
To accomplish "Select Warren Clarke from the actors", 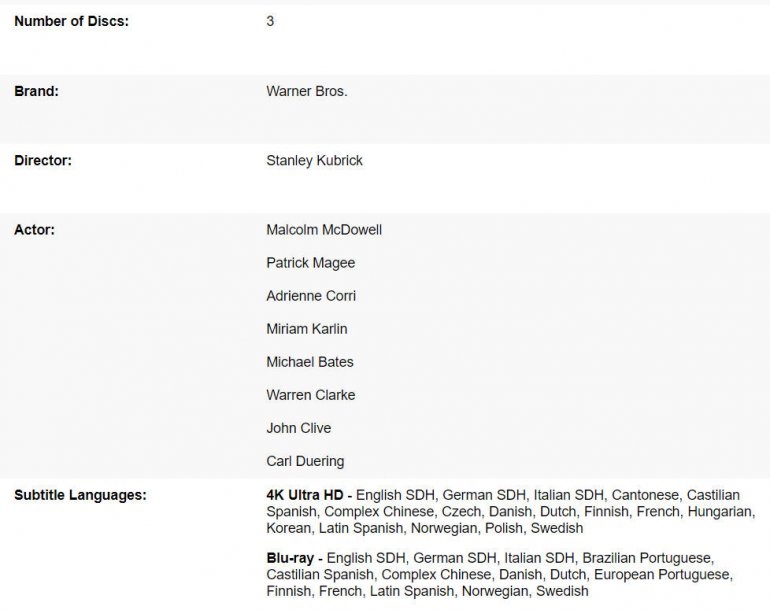I will (310, 395).
